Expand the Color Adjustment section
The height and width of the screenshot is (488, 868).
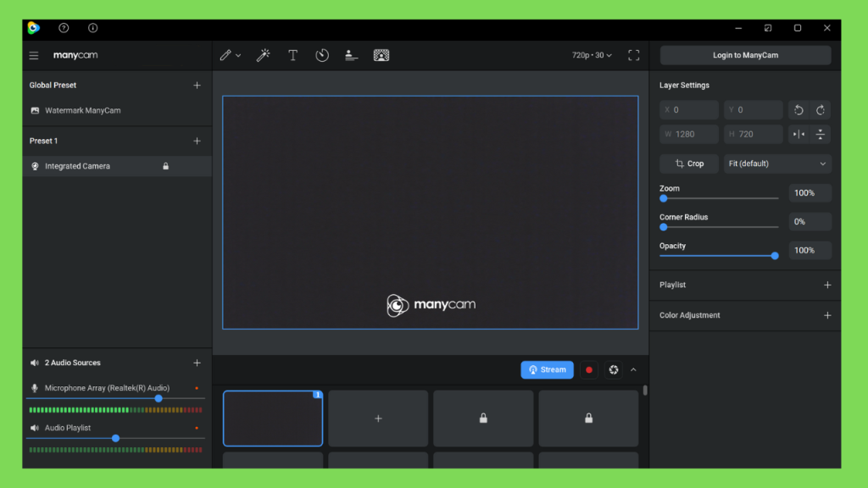(827, 315)
